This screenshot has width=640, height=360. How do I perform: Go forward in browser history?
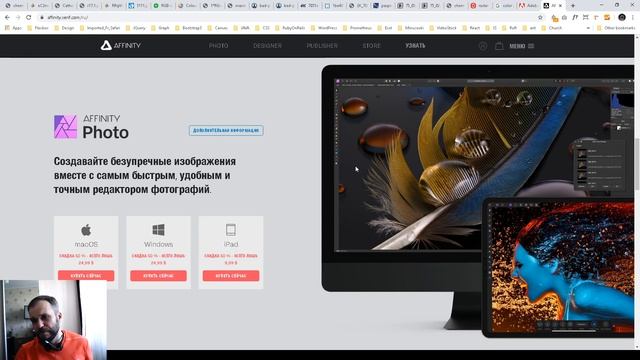tap(18, 18)
